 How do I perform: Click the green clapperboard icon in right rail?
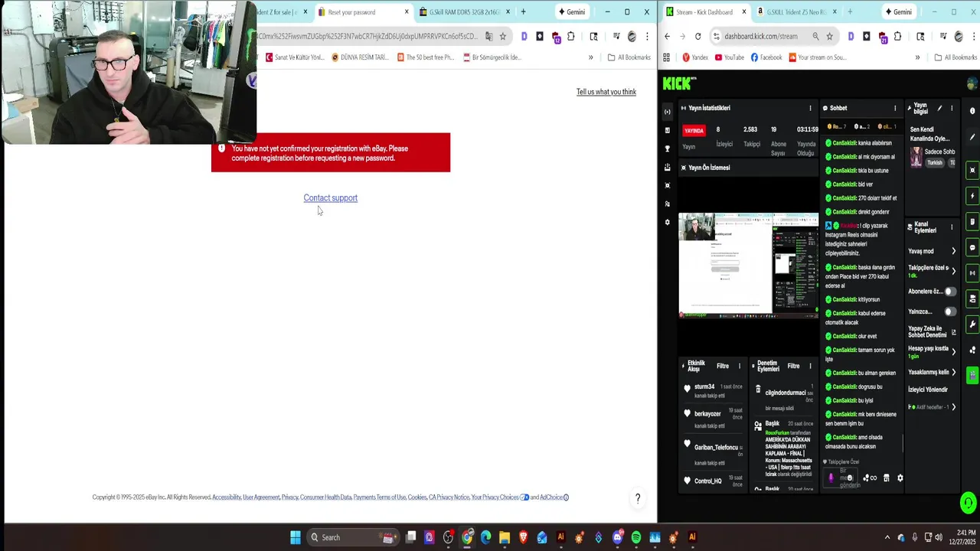[972, 375]
